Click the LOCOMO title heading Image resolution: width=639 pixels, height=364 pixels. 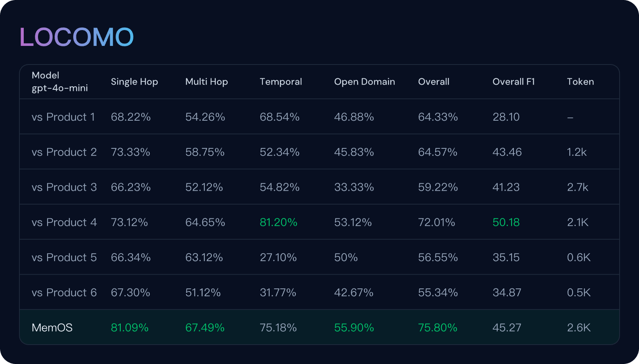pos(77,37)
